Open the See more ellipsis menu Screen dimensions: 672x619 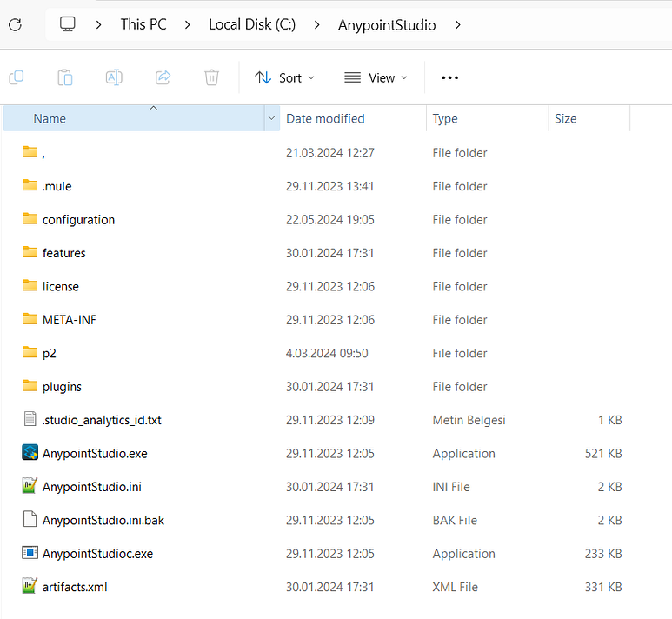coord(450,77)
